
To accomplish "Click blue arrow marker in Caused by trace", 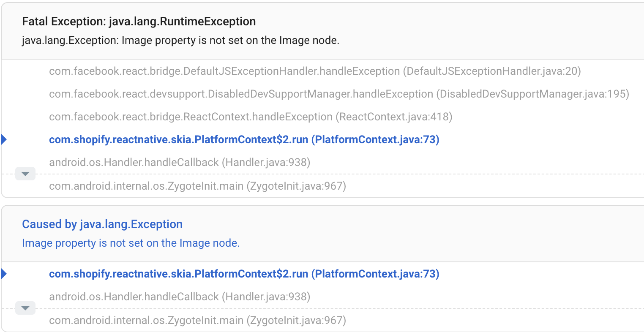I will pos(4,274).
